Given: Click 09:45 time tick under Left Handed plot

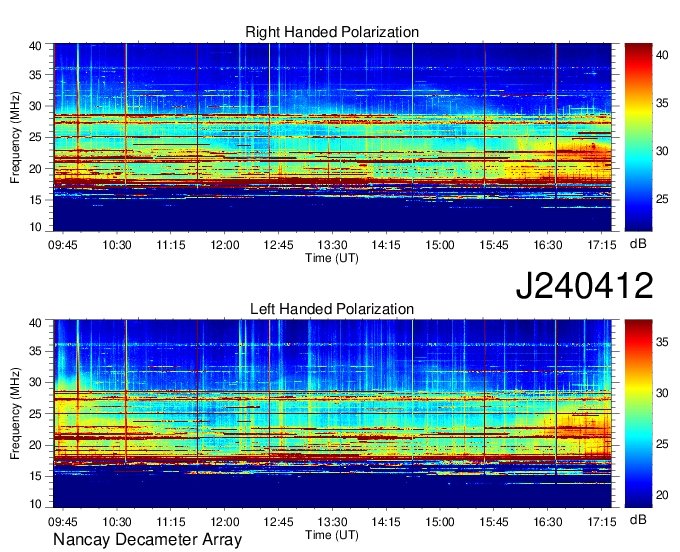Looking at the screenshot, I should point(63,521).
